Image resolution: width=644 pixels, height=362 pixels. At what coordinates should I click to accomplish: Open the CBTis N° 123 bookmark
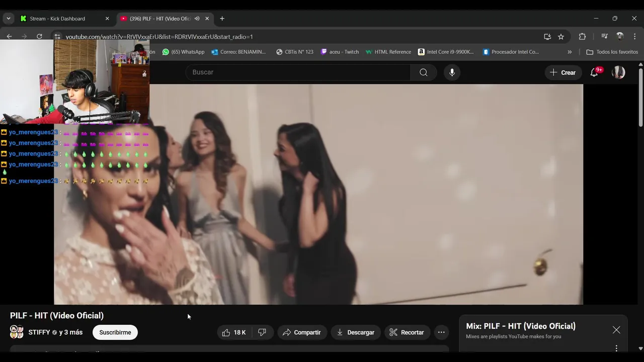(x=295, y=52)
